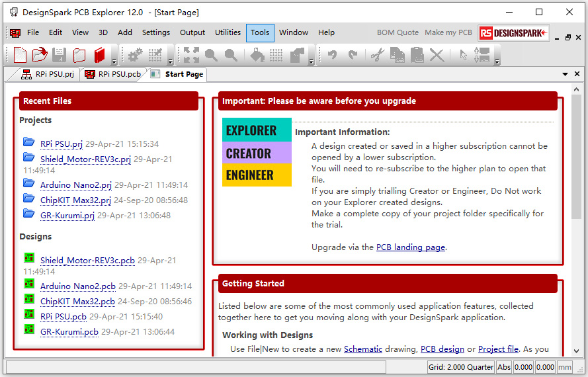Expand the file toolbar overflow arrow
Screen dimensions: 588x377
tap(114, 62)
